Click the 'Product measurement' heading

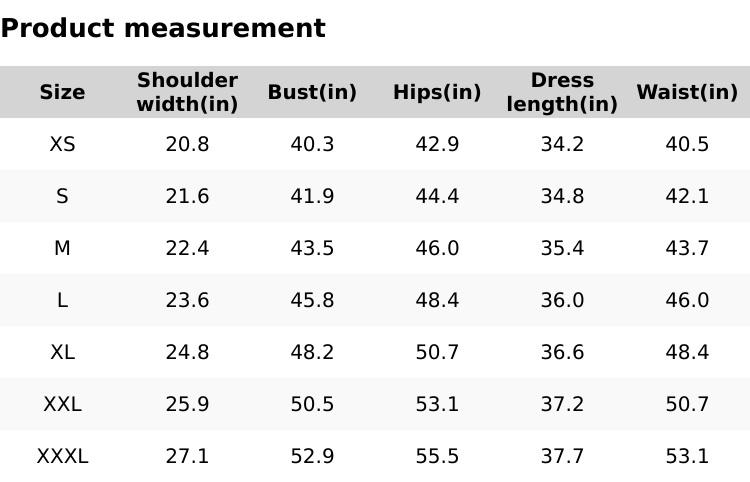tap(163, 28)
